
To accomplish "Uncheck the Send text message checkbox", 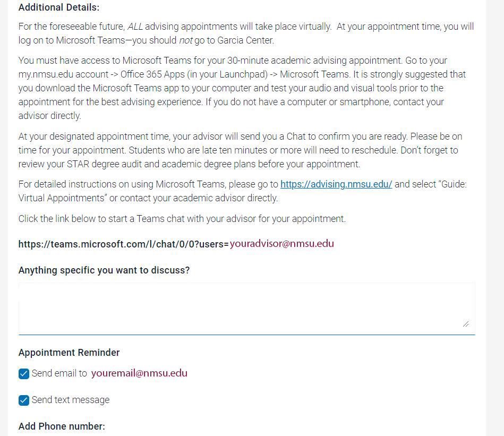I will [24, 400].
